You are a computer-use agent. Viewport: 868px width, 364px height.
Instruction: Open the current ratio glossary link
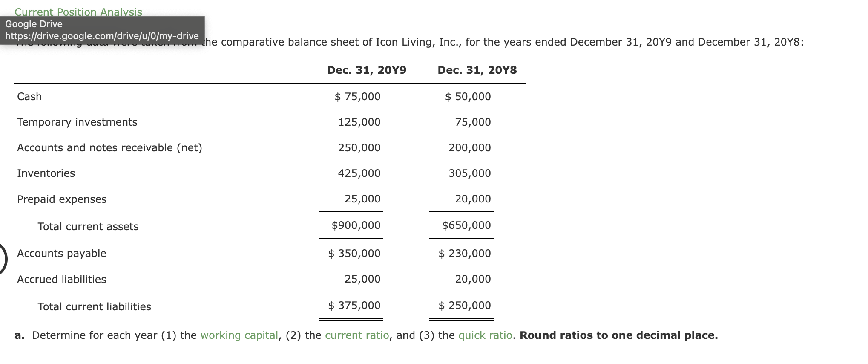pos(357,335)
